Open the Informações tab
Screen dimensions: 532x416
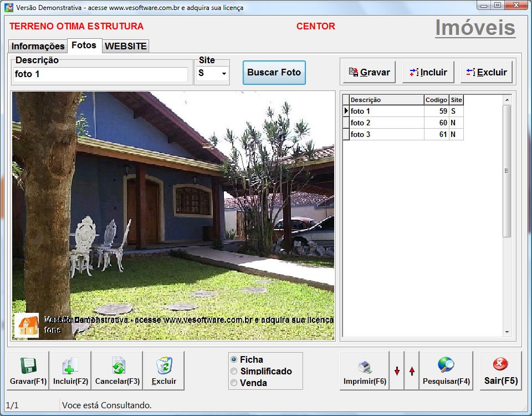37,46
